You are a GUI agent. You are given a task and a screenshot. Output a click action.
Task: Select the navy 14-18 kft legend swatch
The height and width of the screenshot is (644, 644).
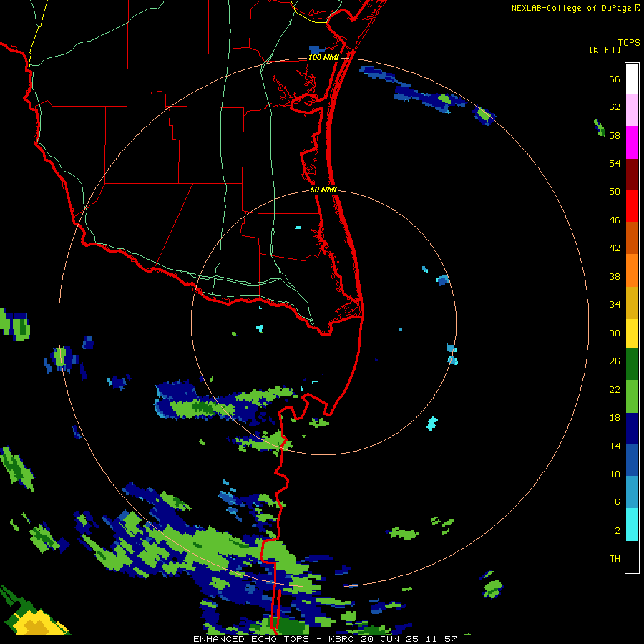pyautogui.click(x=632, y=429)
